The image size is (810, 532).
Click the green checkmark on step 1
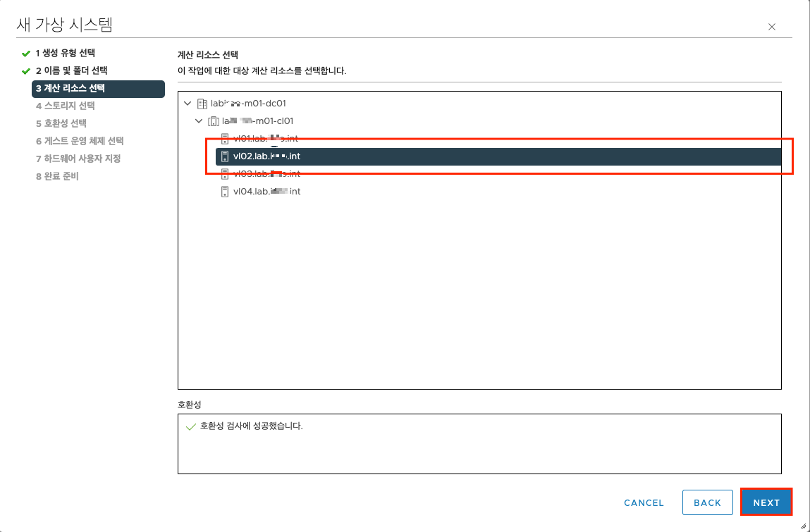pos(26,54)
